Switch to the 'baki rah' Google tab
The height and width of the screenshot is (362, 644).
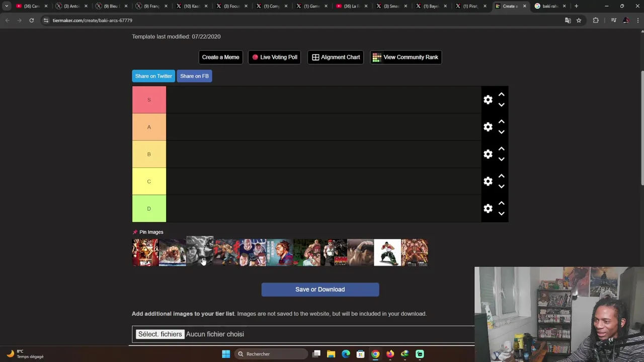(550, 6)
